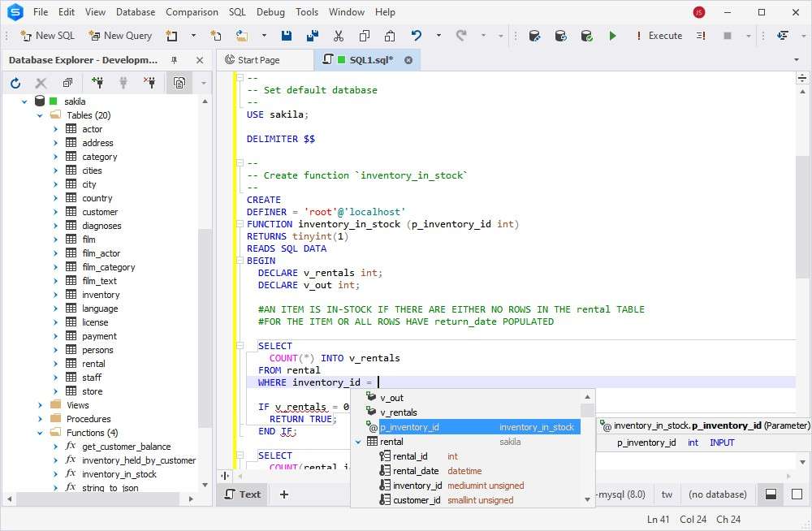The image size is (812, 531).
Task: Collapse the Tables (20) folder
Action: [40, 115]
